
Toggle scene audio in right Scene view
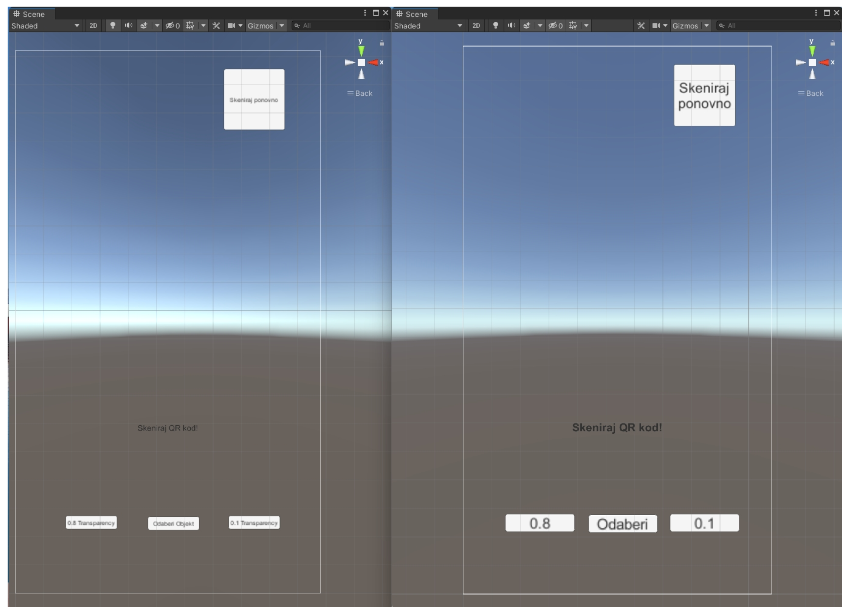pyautogui.click(x=511, y=25)
